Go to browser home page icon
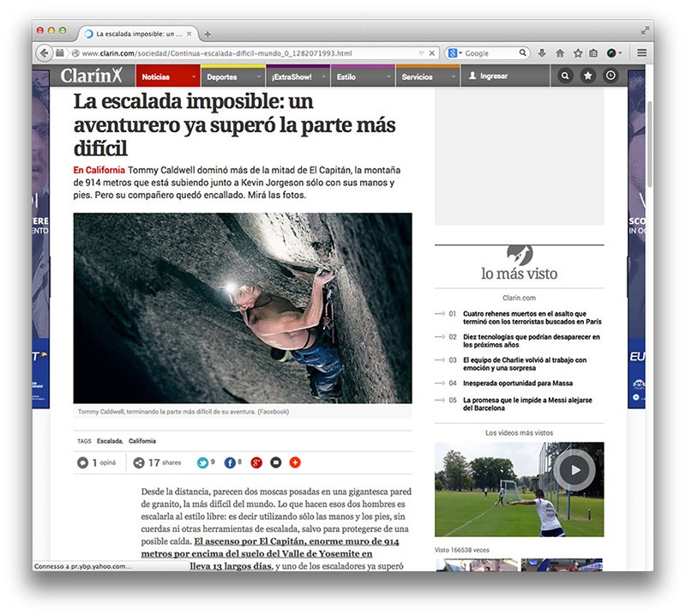Image resolution: width=686 pixels, height=616 pixels. click(x=560, y=53)
